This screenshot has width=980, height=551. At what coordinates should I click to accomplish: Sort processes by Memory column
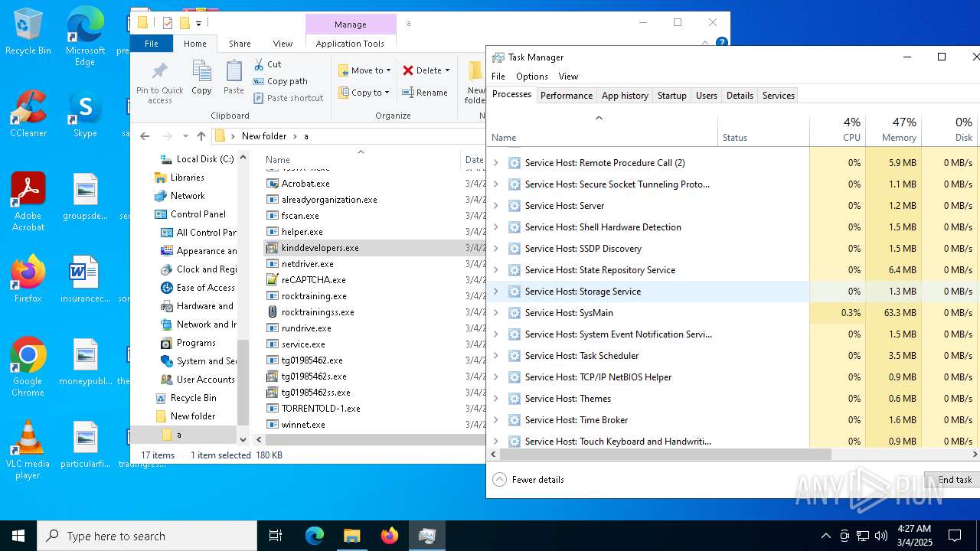click(x=893, y=130)
